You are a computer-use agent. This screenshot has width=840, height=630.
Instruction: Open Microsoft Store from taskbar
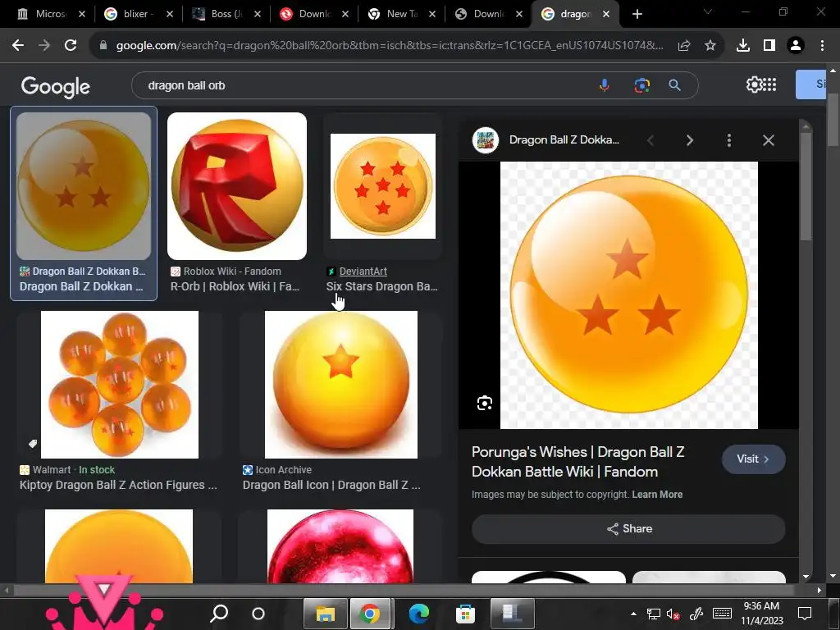[x=465, y=614]
